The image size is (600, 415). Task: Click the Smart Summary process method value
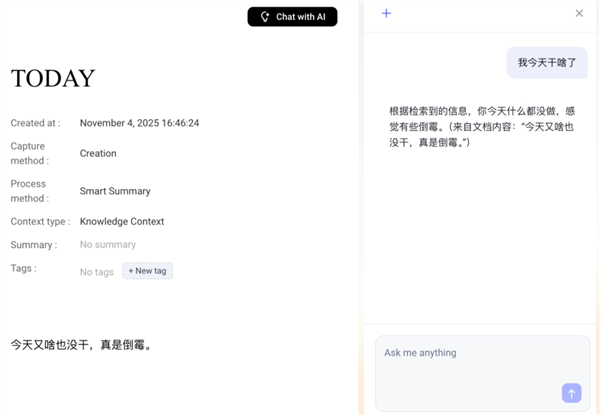[x=115, y=191]
